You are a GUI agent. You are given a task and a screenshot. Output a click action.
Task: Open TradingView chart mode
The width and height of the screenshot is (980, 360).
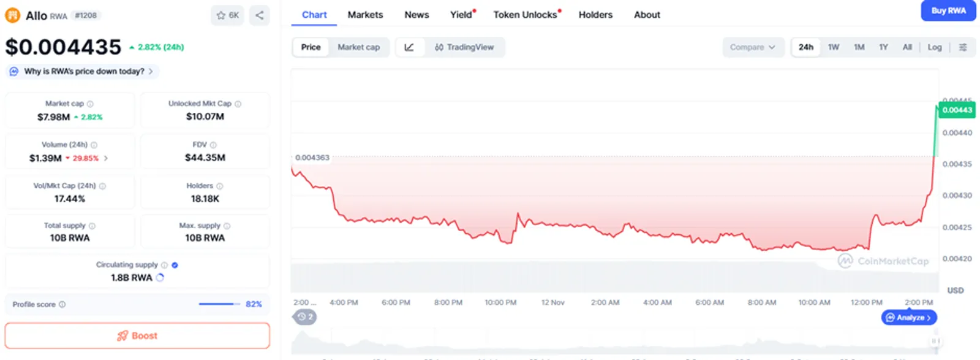point(464,47)
